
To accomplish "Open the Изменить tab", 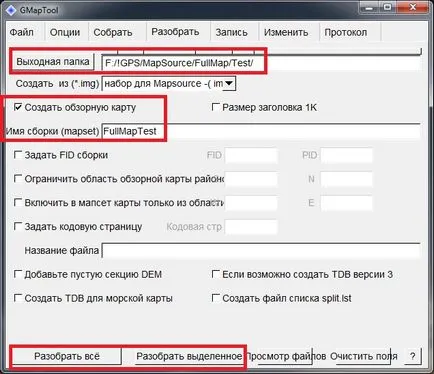I will click(286, 32).
